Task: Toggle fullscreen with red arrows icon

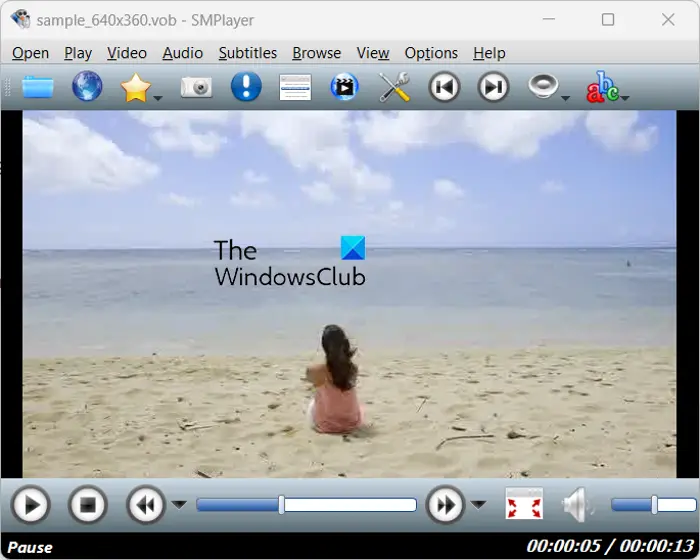Action: point(524,504)
